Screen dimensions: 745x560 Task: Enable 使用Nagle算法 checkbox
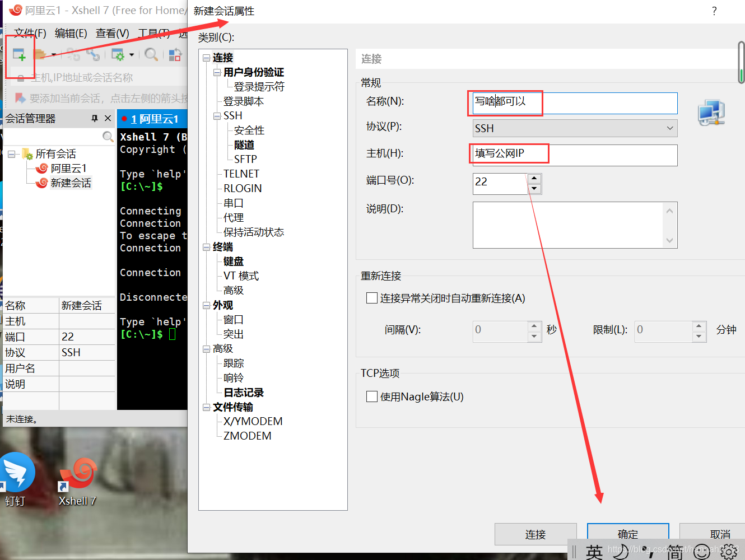coord(372,396)
